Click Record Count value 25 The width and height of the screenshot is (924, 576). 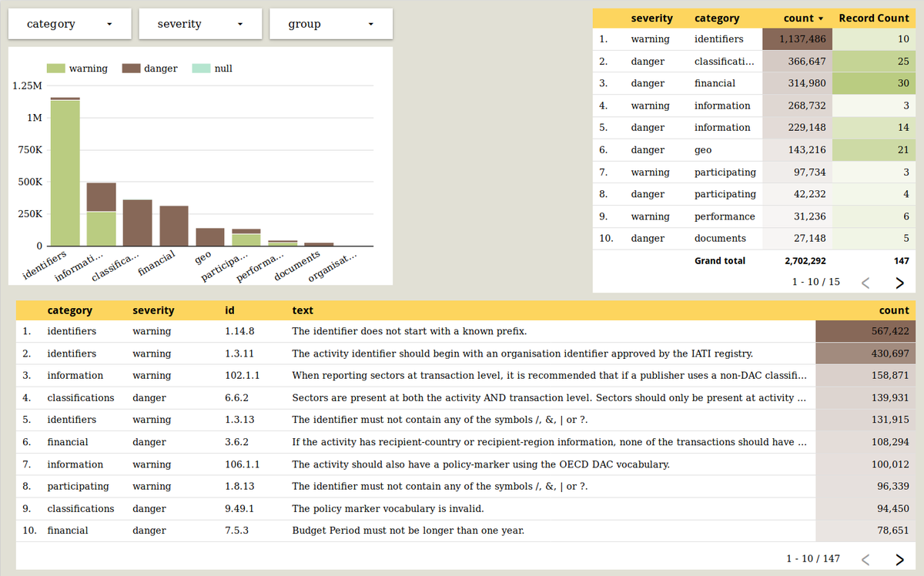[874, 61]
